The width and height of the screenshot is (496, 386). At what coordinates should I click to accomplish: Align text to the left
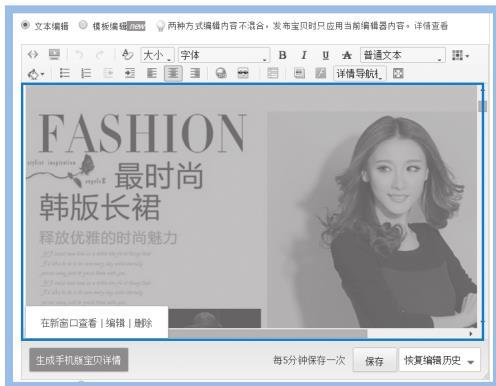[x=152, y=73]
